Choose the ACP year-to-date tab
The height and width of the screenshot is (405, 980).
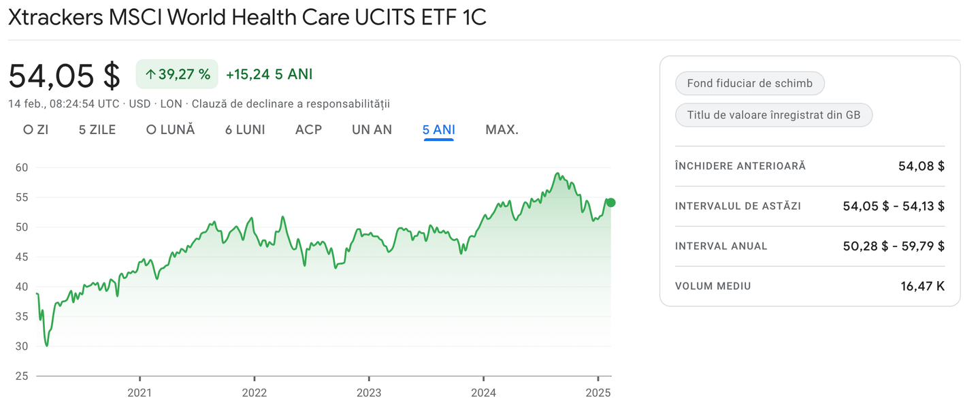[x=308, y=129]
